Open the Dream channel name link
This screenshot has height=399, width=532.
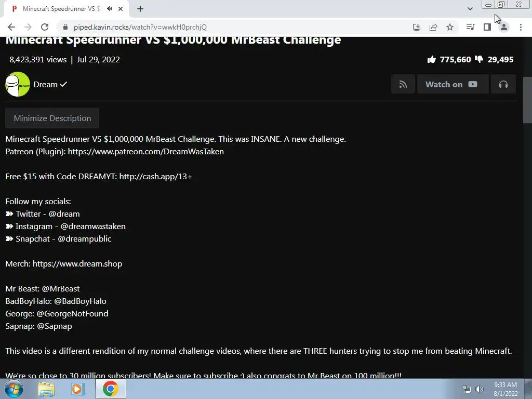coord(46,85)
